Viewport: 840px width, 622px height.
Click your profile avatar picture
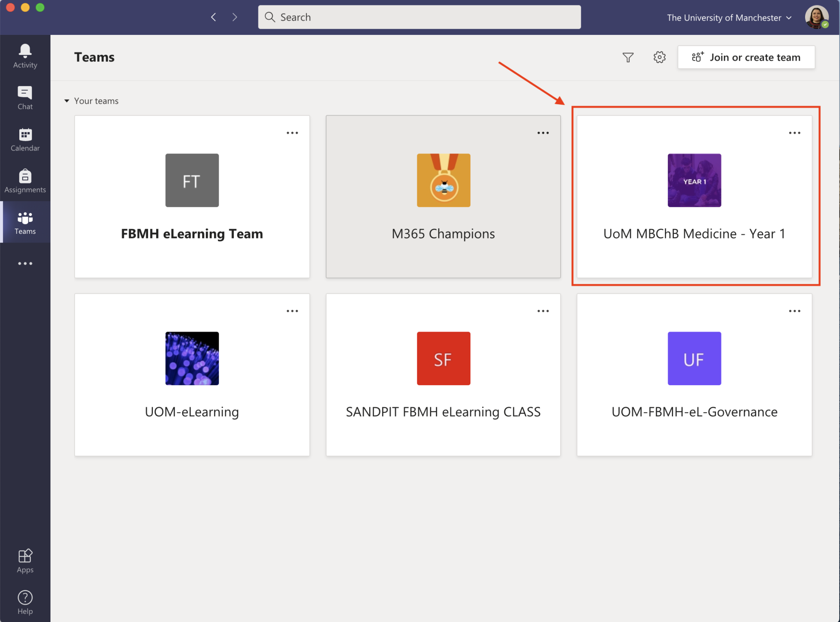[816, 17]
